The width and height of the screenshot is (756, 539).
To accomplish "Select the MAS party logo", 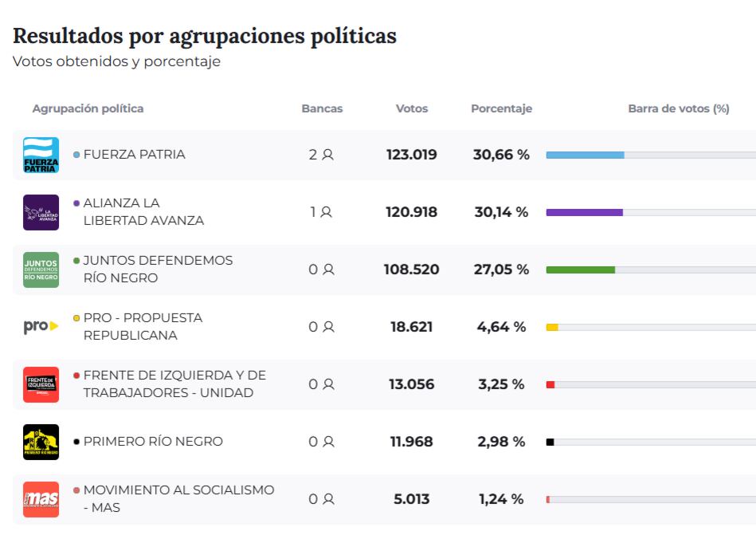I will coord(41,499).
